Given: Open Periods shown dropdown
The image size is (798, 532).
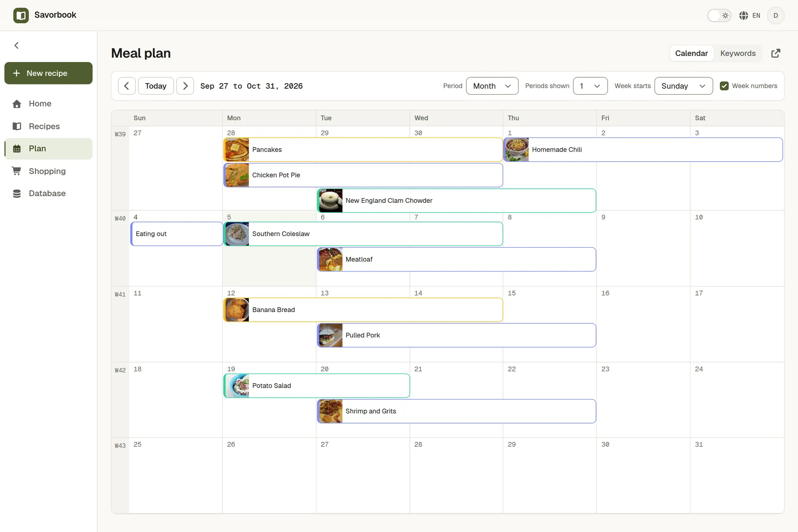Looking at the screenshot, I should (x=590, y=86).
